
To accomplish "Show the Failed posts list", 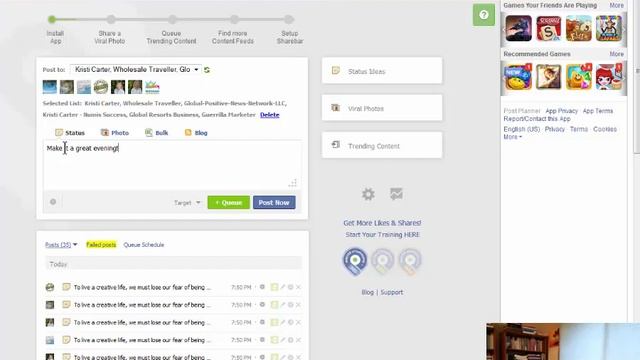I will [x=101, y=245].
